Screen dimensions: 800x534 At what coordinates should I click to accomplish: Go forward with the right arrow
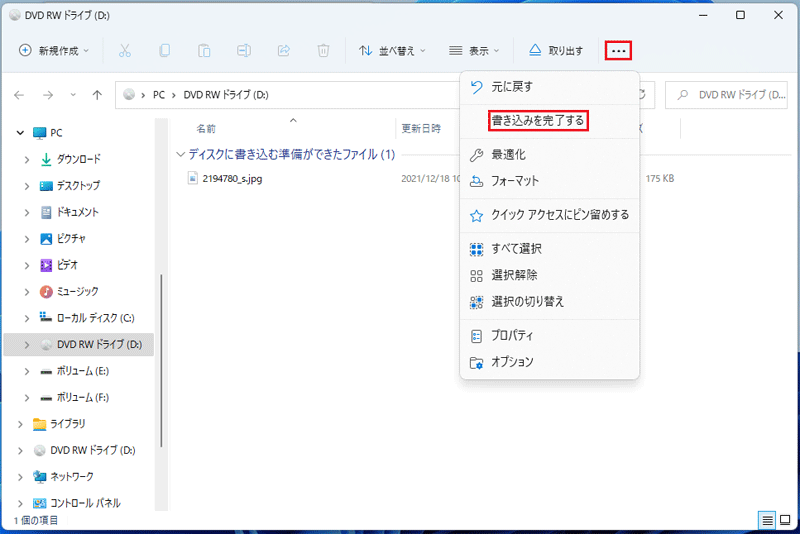[48, 95]
